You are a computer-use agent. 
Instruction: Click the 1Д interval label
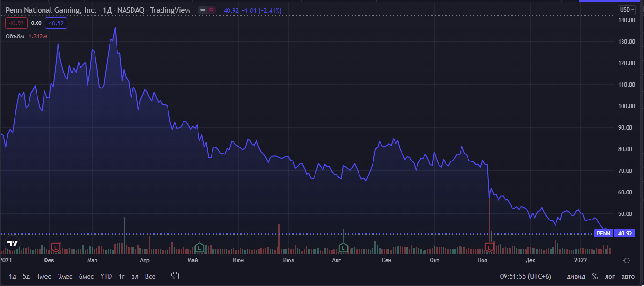[107, 10]
